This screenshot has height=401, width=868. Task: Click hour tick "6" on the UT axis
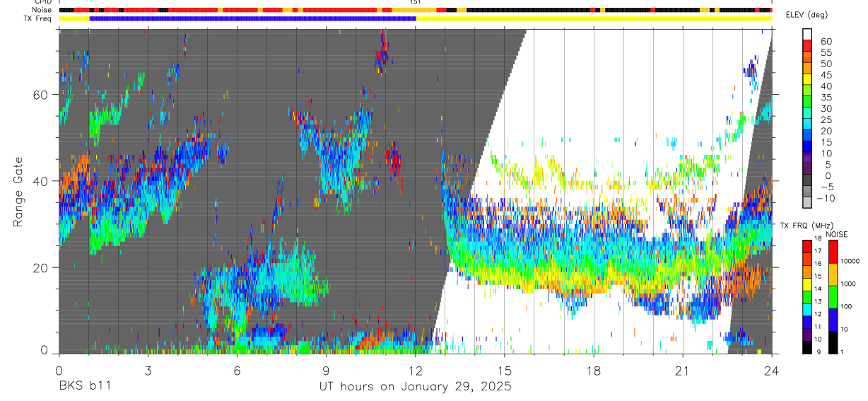237,371
